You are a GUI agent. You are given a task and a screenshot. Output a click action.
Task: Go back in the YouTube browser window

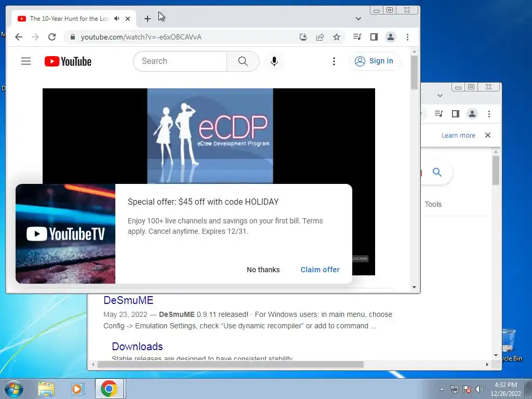point(19,37)
